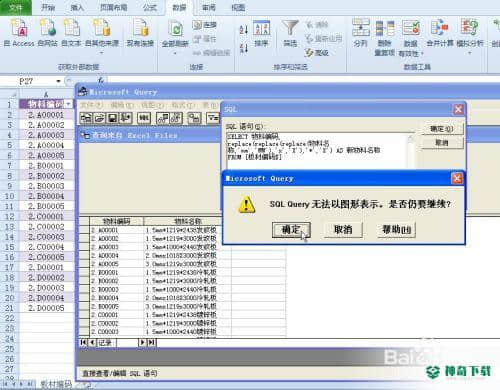This screenshot has width=500, height=390.
Task: Expand 自其他来源 other sources dropdown
Action: pyautogui.click(x=102, y=53)
